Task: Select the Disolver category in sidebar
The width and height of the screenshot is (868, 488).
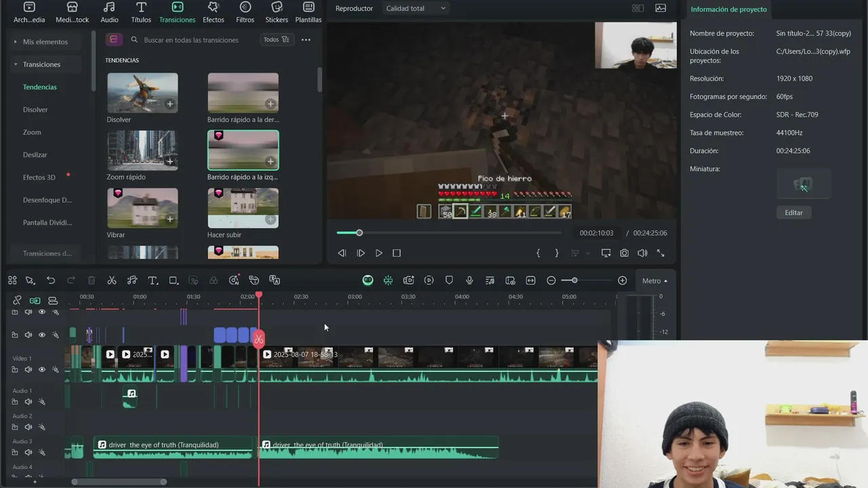Action: (35, 110)
